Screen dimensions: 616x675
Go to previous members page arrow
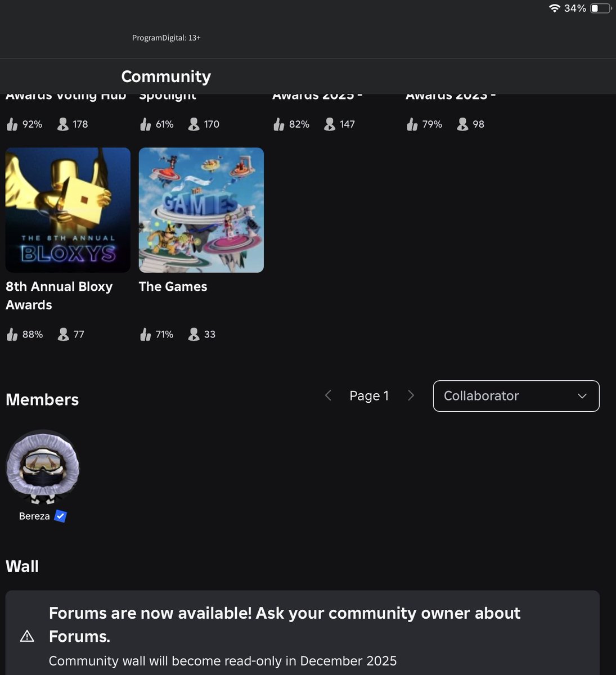coord(329,395)
